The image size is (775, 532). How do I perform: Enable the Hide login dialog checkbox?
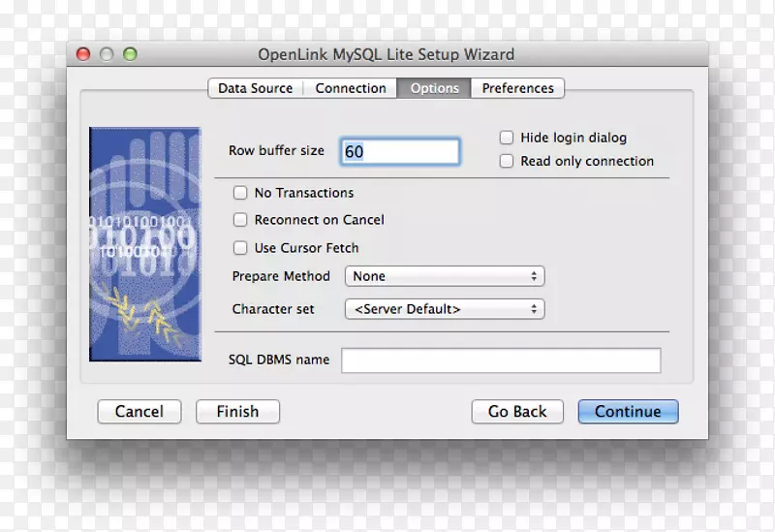507,138
